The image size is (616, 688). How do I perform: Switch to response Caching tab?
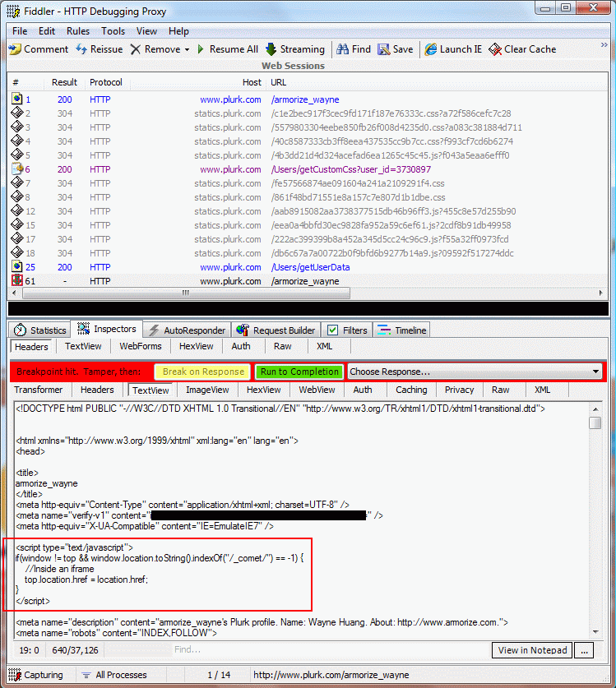coord(411,390)
